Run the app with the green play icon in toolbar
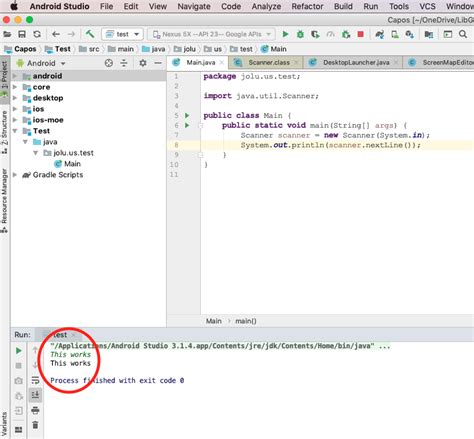 (x=285, y=34)
